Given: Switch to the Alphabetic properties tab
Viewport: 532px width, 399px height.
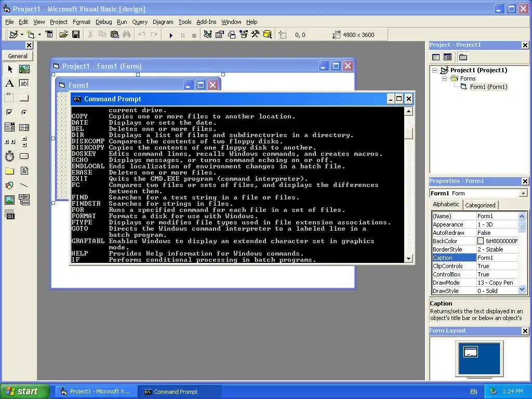Looking at the screenshot, I should tap(446, 204).
